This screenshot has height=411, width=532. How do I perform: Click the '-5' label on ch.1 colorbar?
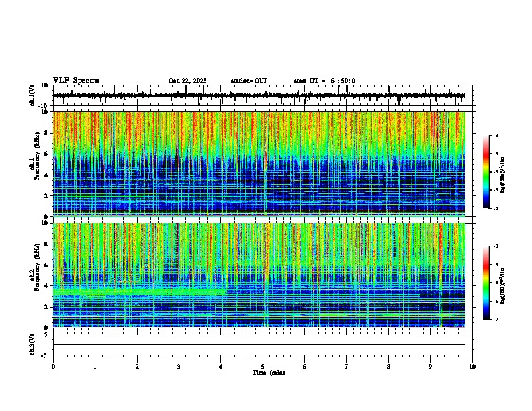[495, 172]
